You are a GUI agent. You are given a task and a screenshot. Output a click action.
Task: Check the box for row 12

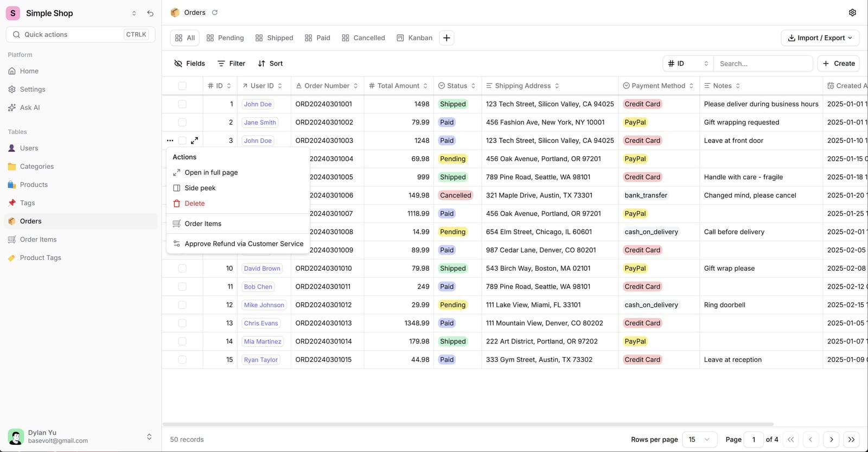[x=182, y=305]
